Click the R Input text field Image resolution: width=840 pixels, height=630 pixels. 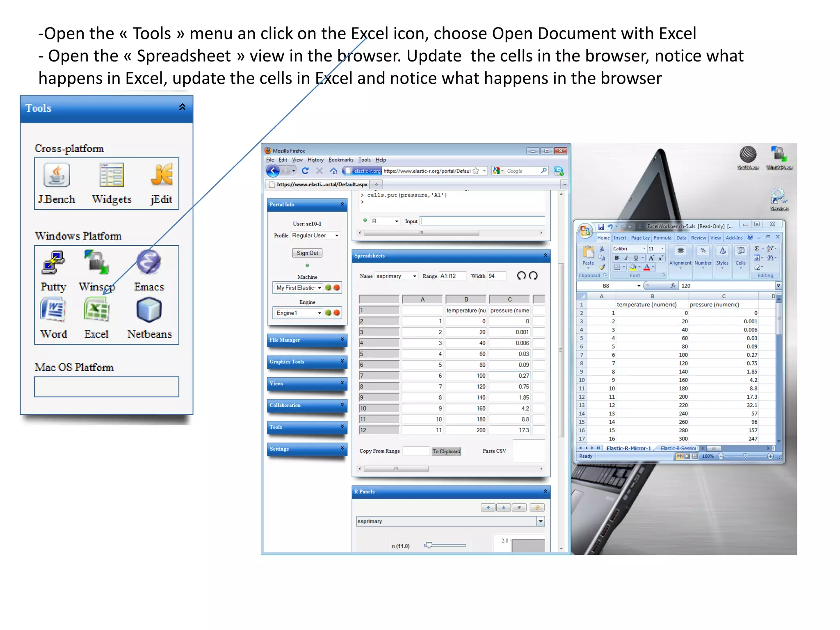point(482,221)
